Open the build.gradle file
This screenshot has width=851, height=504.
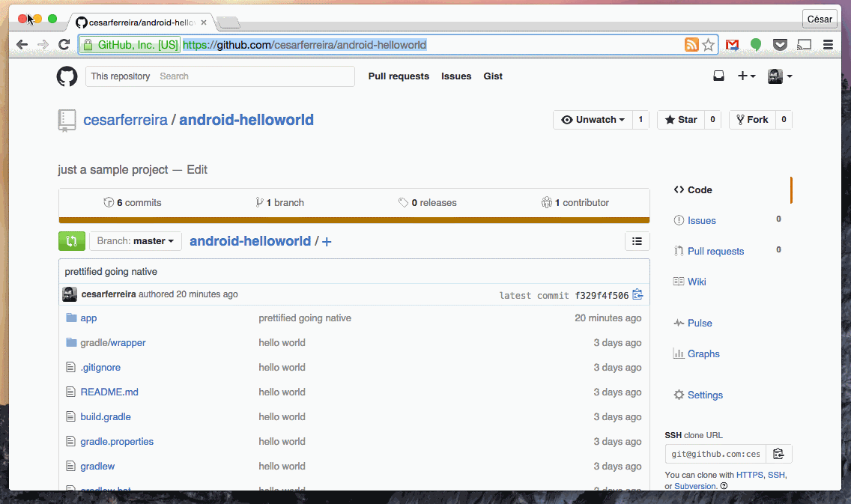point(106,416)
